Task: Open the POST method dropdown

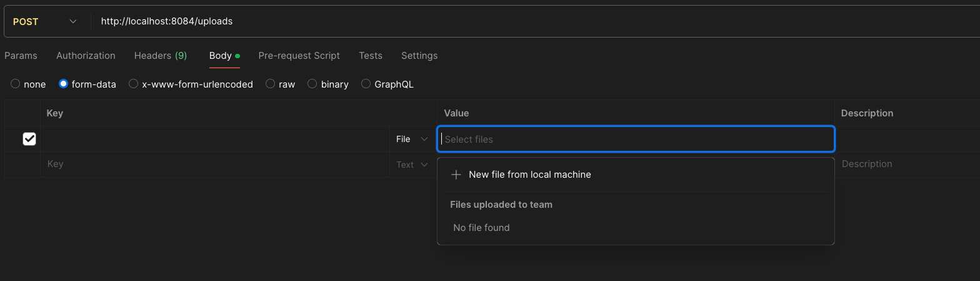Action: tap(45, 21)
